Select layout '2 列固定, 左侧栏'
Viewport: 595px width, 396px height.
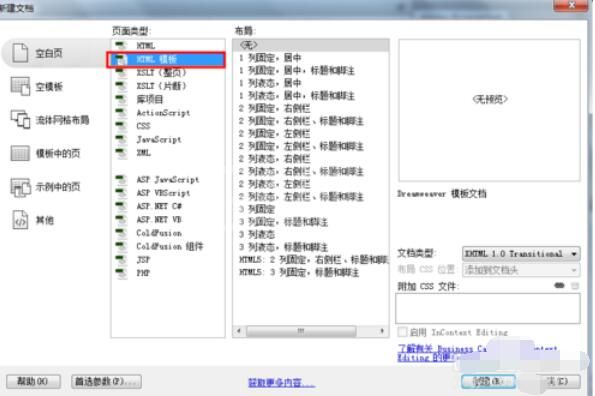click(x=274, y=134)
